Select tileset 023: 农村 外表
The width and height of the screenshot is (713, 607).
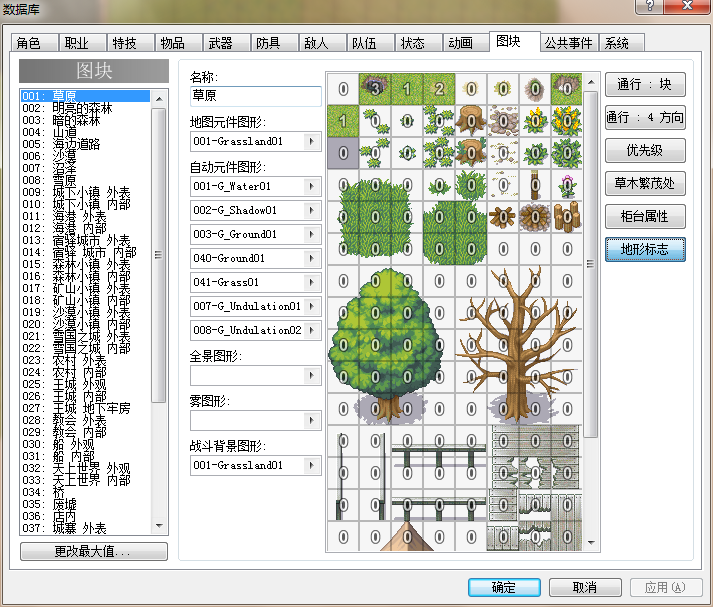click(85, 360)
